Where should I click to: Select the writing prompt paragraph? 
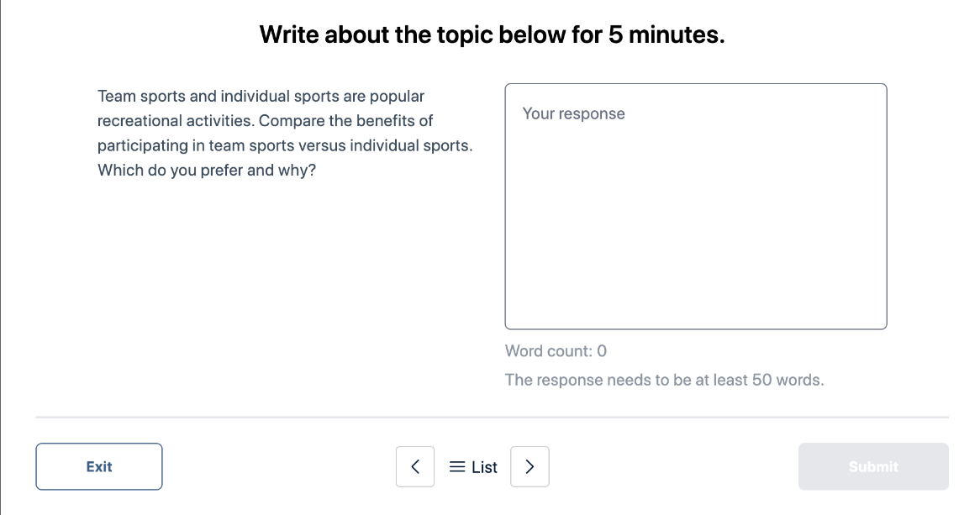[x=285, y=133]
